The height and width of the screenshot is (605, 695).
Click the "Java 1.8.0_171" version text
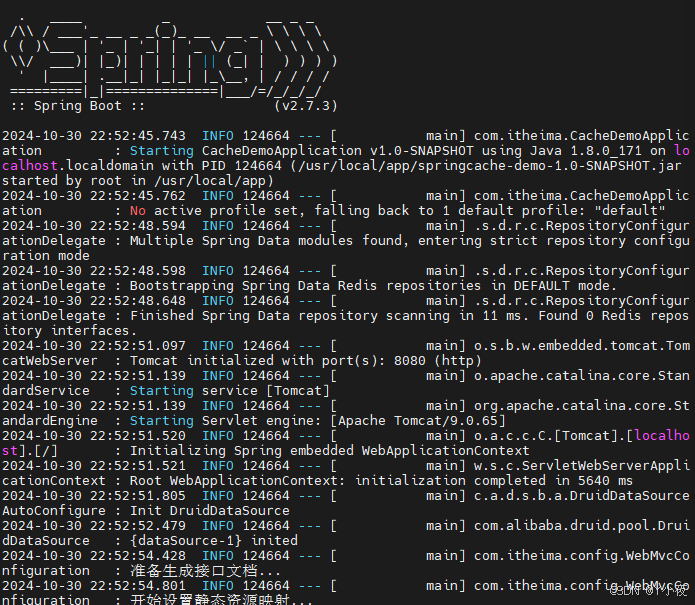586,151
